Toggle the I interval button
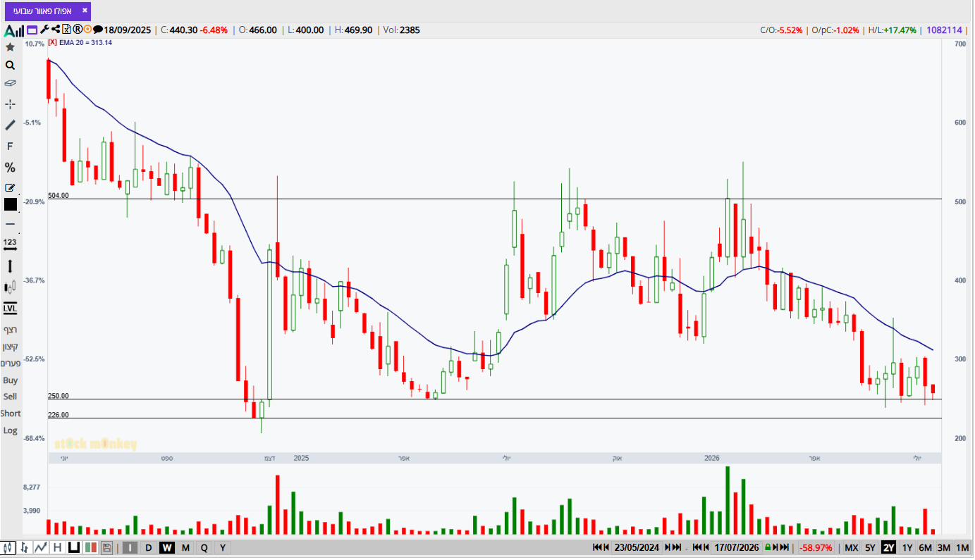975x560 pixels. tap(130, 547)
